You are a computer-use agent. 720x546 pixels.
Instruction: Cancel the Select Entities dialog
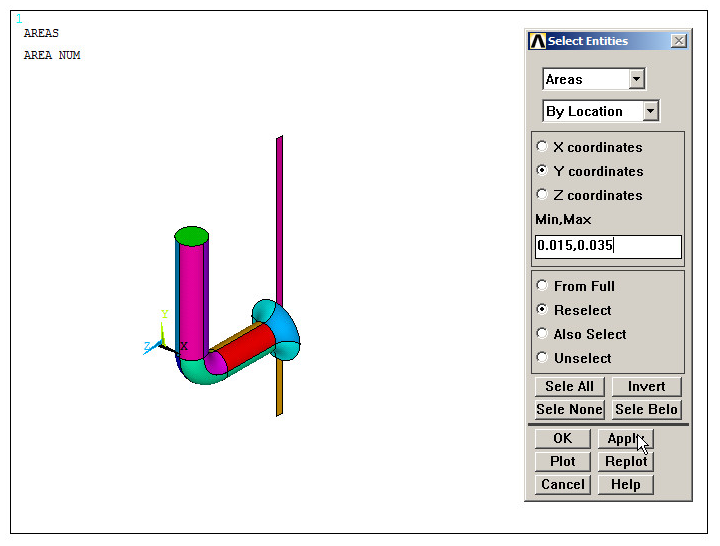[x=562, y=484]
